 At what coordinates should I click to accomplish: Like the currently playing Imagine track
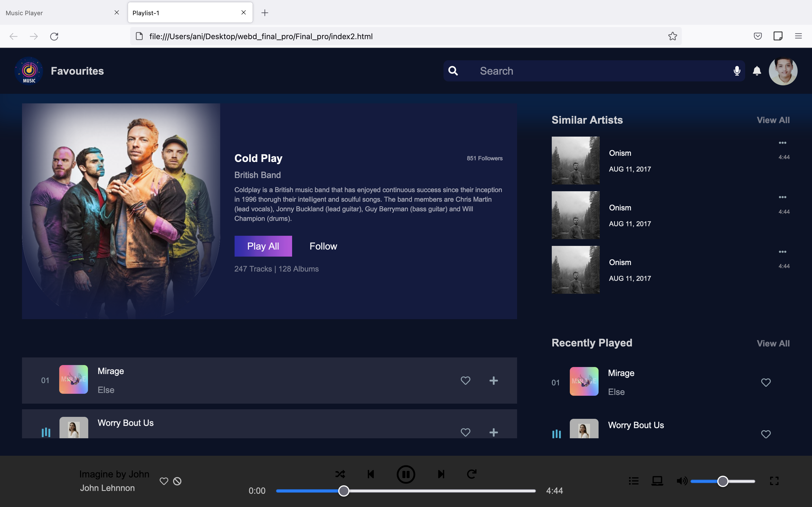164,481
